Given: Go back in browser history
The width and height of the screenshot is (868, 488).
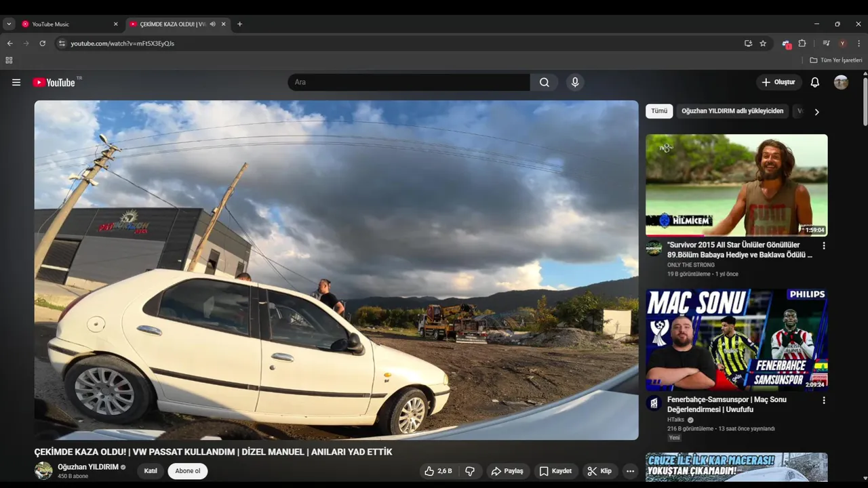Looking at the screenshot, I should click(x=9, y=43).
